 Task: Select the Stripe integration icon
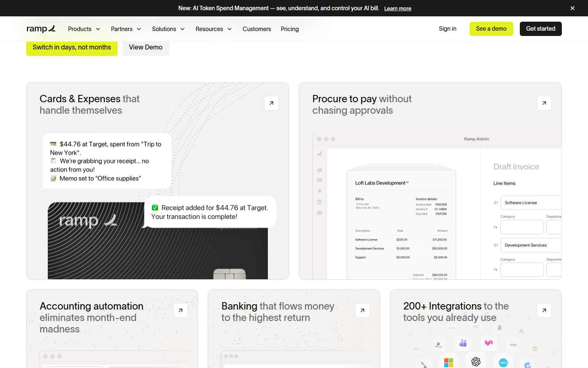(x=513, y=345)
